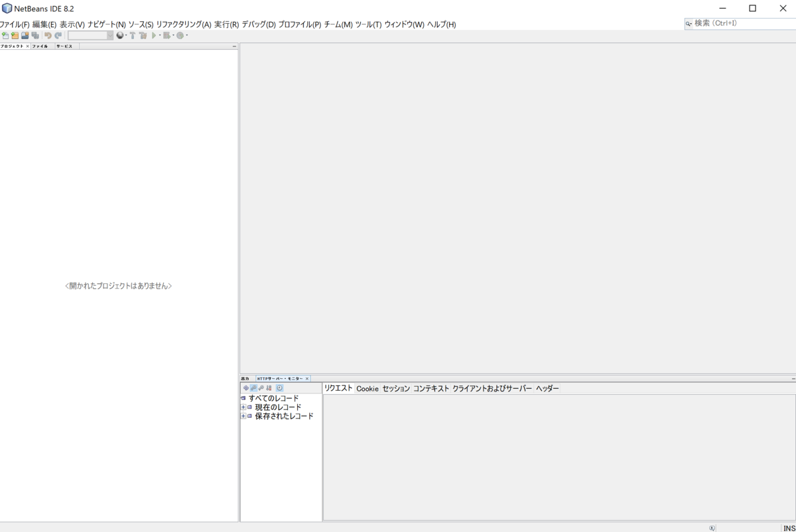Screen dimensions: 796x532
Task: Open the ヘルプ(H) menu
Action: click(441, 25)
